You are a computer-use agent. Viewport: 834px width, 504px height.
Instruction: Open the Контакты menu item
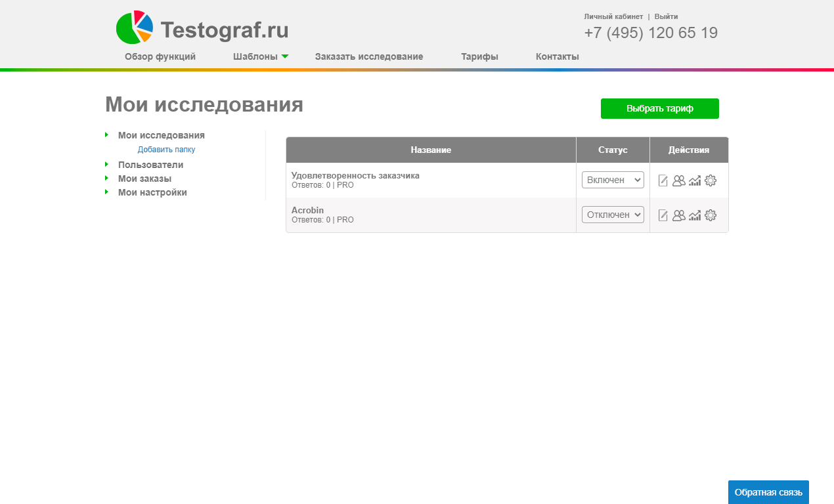556,56
